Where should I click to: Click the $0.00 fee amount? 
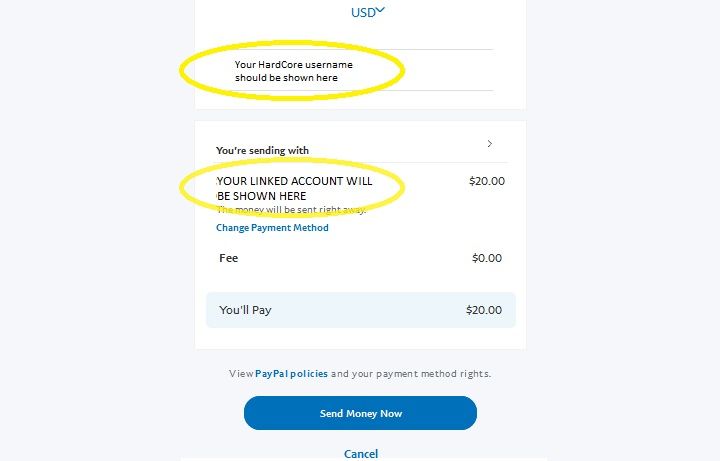pos(487,258)
